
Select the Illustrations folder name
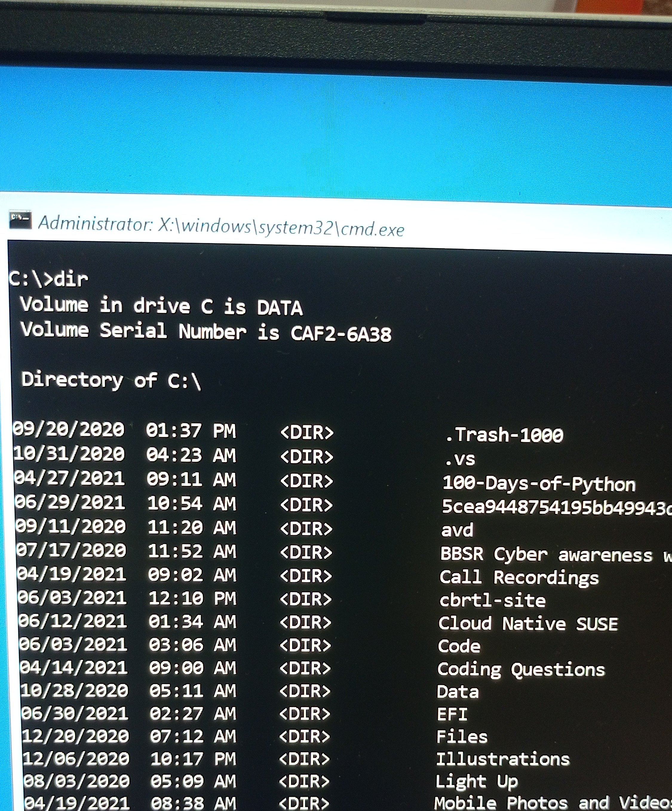(x=503, y=759)
